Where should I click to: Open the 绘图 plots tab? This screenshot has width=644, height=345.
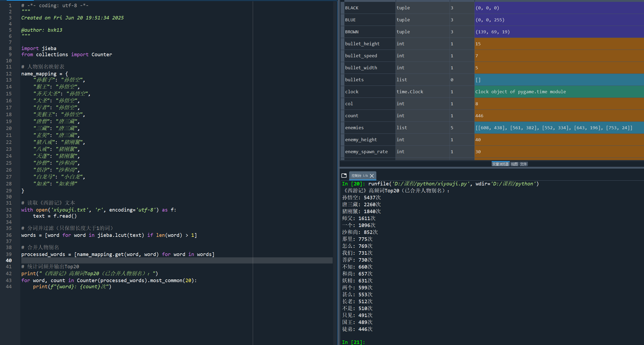coord(514,164)
